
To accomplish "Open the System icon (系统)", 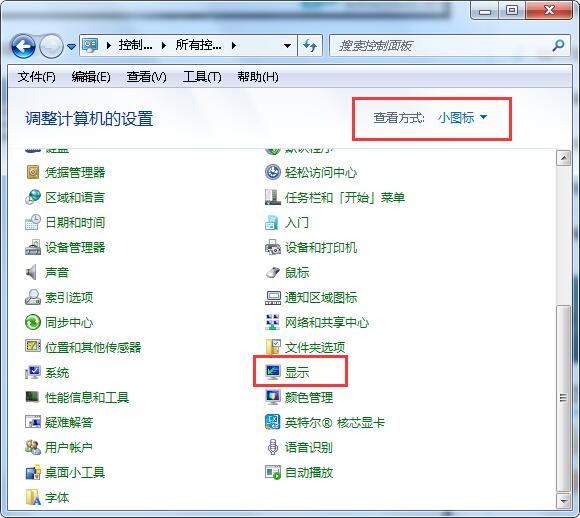I will point(33,372).
